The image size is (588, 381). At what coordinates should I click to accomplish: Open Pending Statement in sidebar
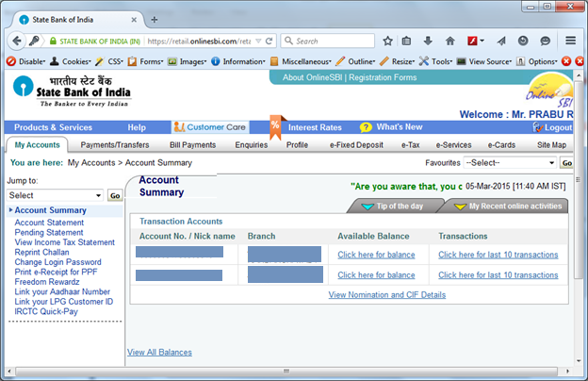click(x=49, y=232)
